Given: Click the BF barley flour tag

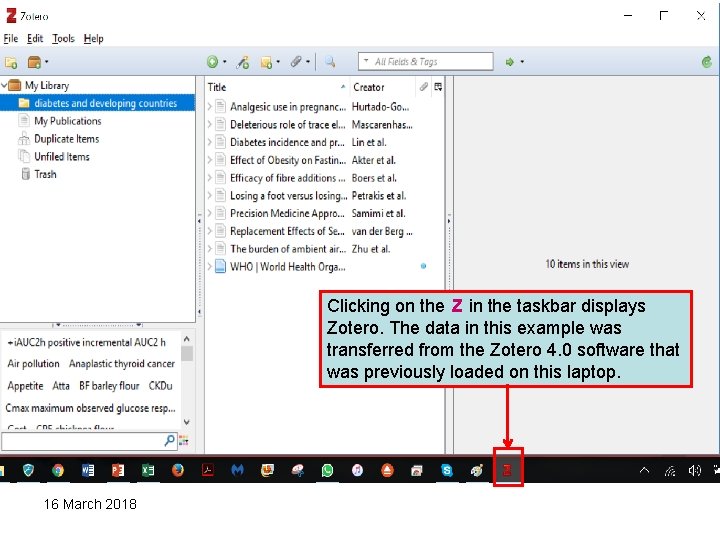Looking at the screenshot, I should pyautogui.click(x=109, y=386).
